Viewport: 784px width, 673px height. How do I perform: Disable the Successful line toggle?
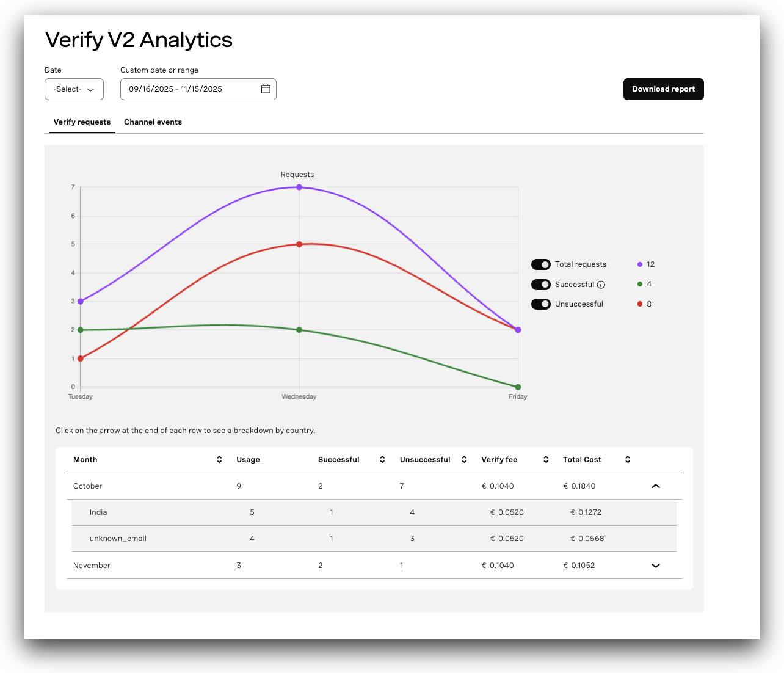(x=540, y=285)
